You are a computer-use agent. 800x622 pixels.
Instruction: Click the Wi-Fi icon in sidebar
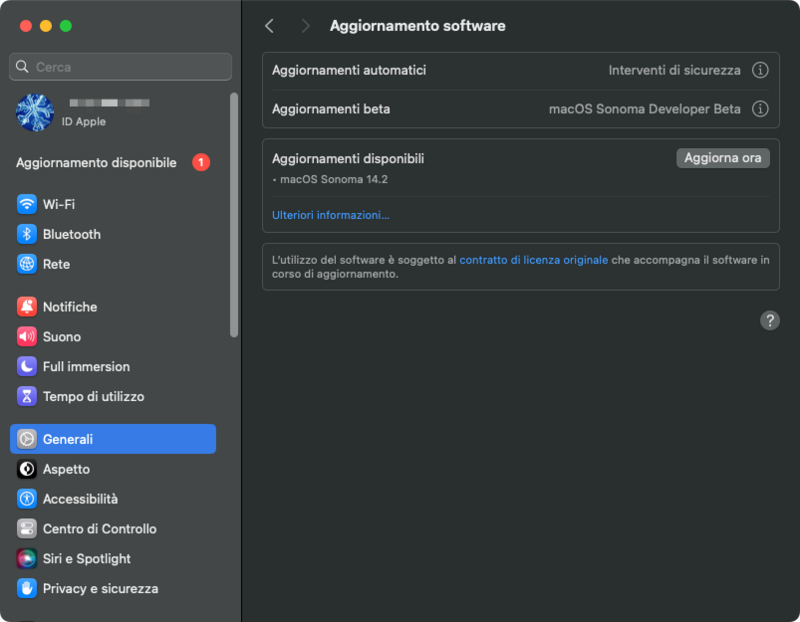pyautogui.click(x=27, y=204)
